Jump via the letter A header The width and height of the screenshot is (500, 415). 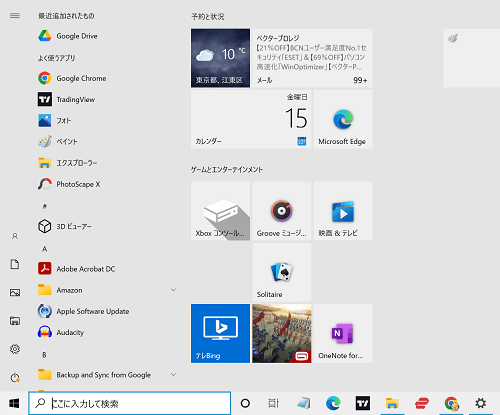(x=45, y=249)
